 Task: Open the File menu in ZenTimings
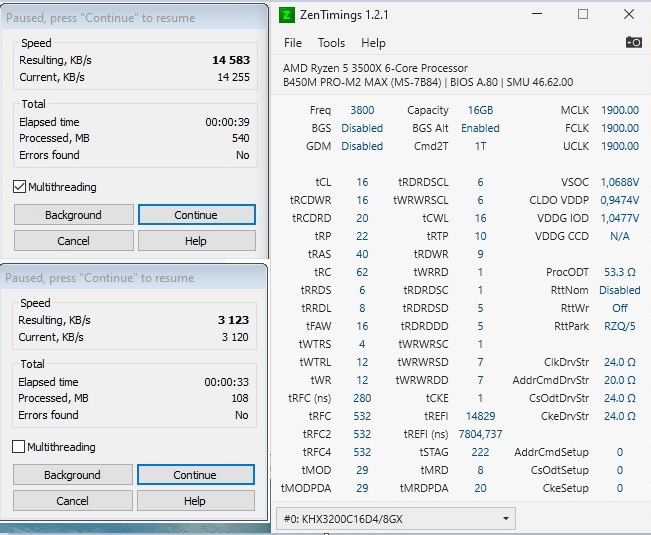pos(293,43)
